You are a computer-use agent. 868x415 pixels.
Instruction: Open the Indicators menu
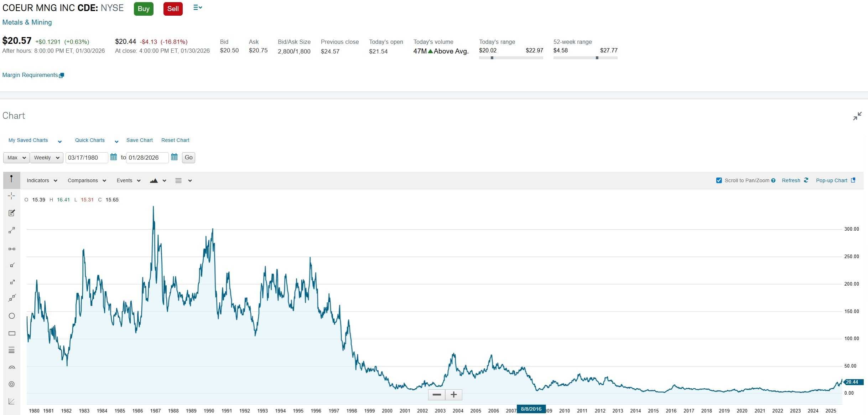coord(42,180)
